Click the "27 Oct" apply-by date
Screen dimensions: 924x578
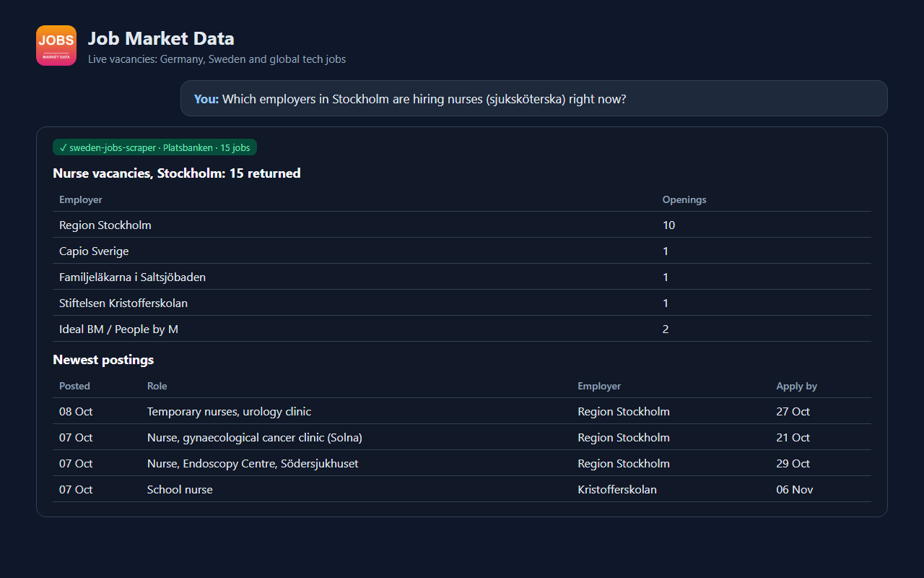[793, 411]
